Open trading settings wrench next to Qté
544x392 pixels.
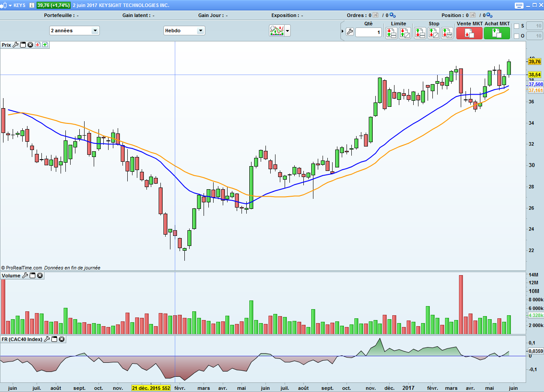pos(350,32)
